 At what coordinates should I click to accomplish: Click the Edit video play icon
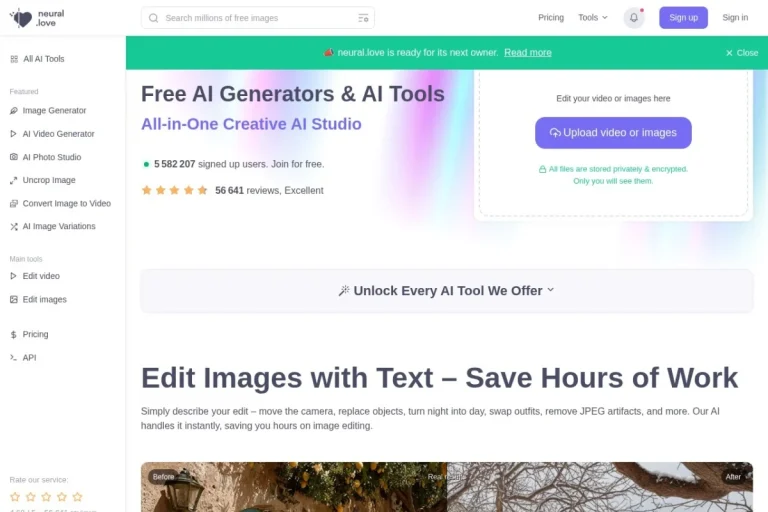(14, 276)
